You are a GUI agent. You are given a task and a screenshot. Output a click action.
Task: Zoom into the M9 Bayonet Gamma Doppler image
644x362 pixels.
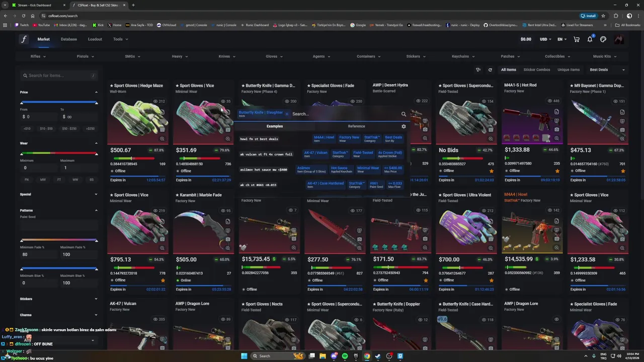pyautogui.click(x=622, y=138)
